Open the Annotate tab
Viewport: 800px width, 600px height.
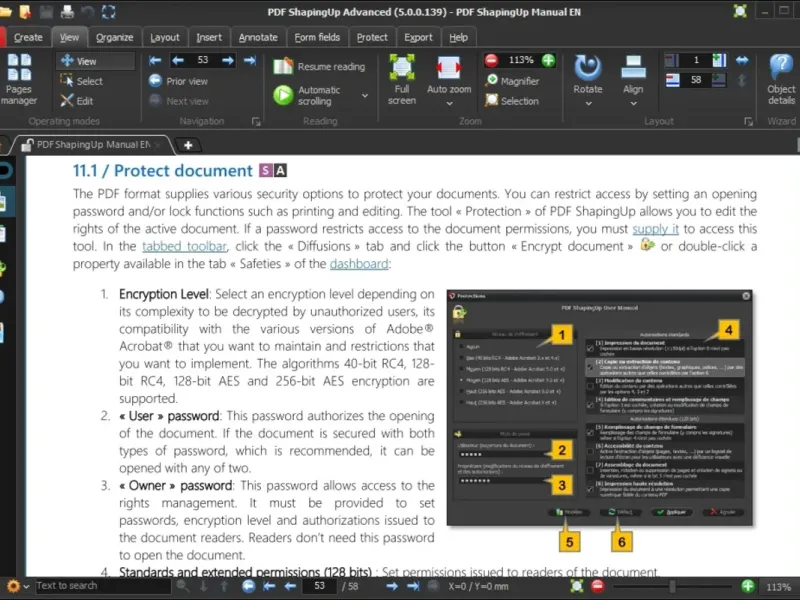pos(258,37)
